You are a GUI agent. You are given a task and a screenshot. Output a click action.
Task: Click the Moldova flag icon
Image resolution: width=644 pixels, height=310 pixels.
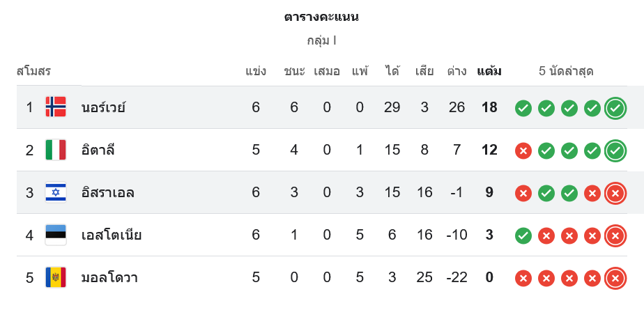tap(56, 277)
